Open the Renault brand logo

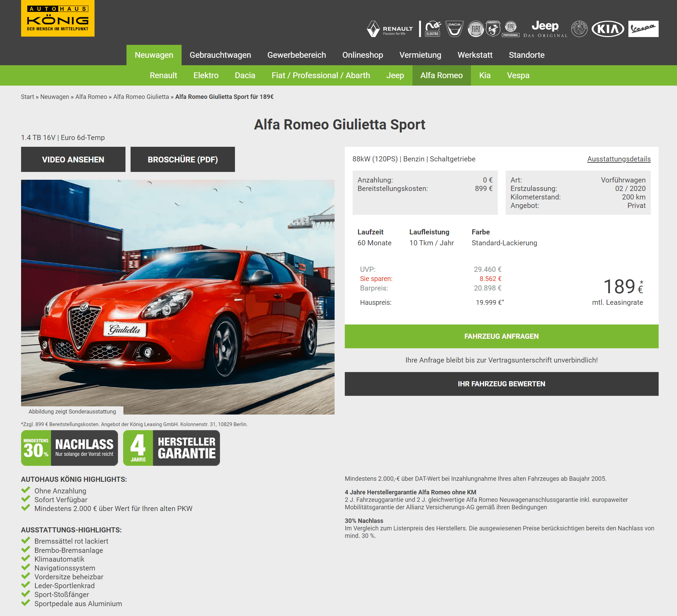click(390, 29)
